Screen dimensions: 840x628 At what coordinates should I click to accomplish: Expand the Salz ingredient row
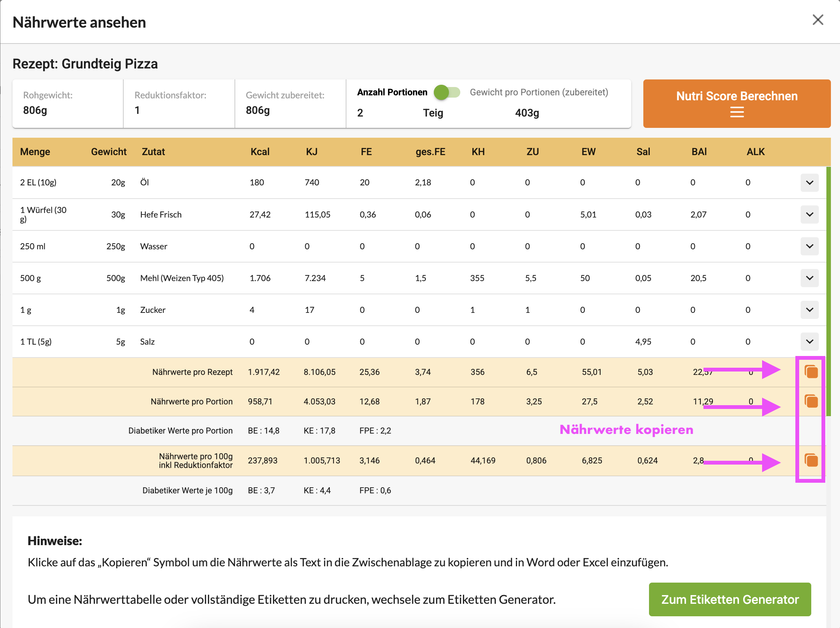pyautogui.click(x=809, y=342)
